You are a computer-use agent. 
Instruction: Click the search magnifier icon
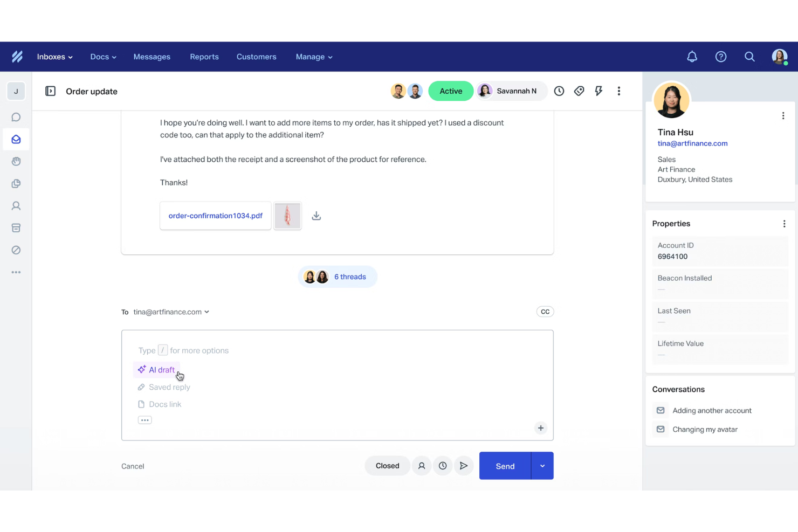click(749, 56)
